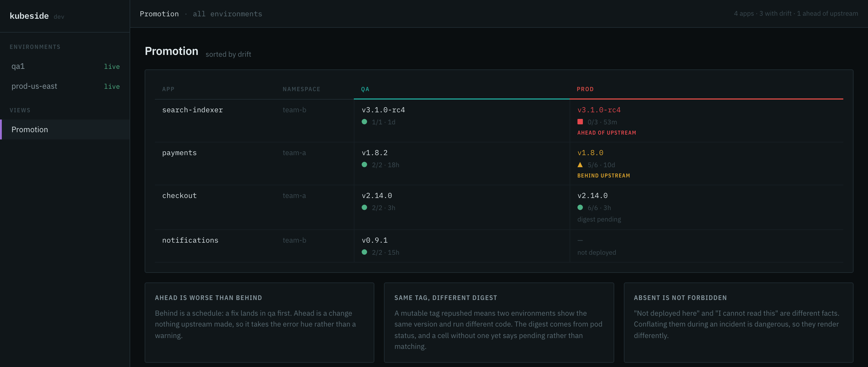Click the BEHIND UPSTREAM label
Screen dimensions: 868x367
pos(603,176)
